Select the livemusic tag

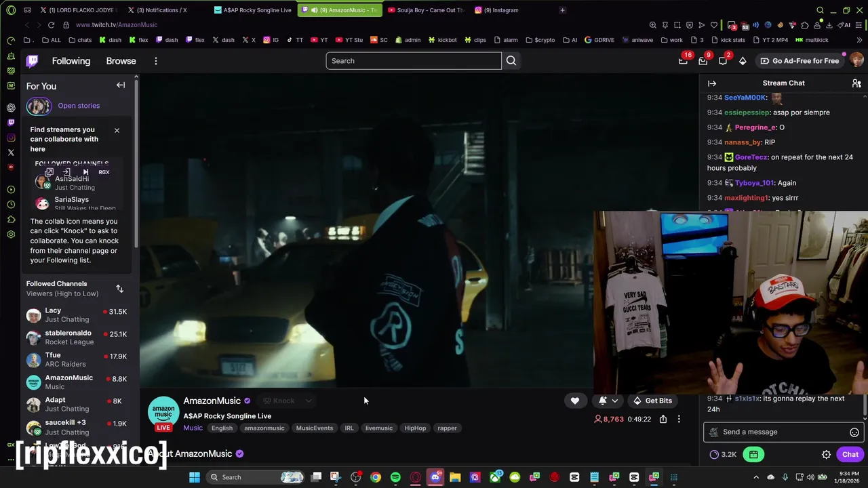click(379, 428)
